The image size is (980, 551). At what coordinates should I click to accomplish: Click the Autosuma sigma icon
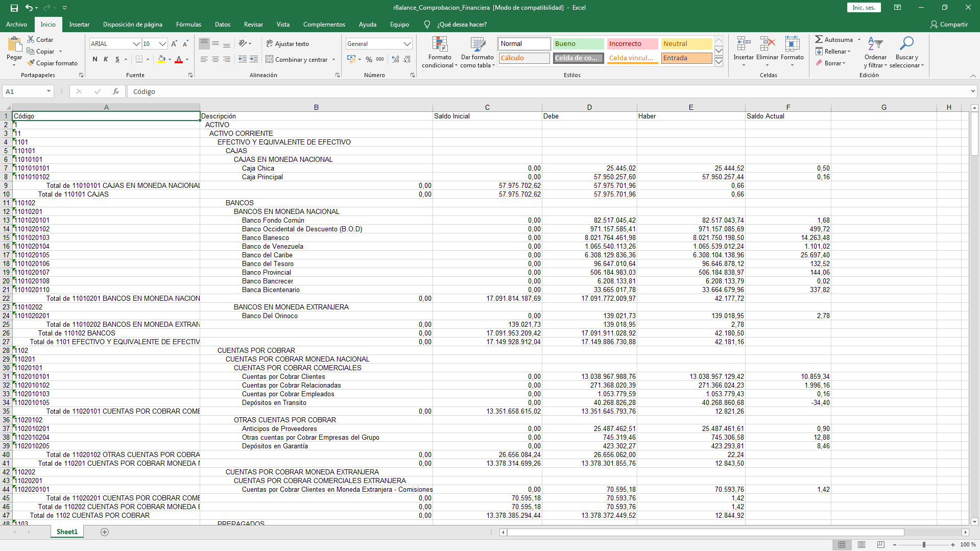point(819,39)
